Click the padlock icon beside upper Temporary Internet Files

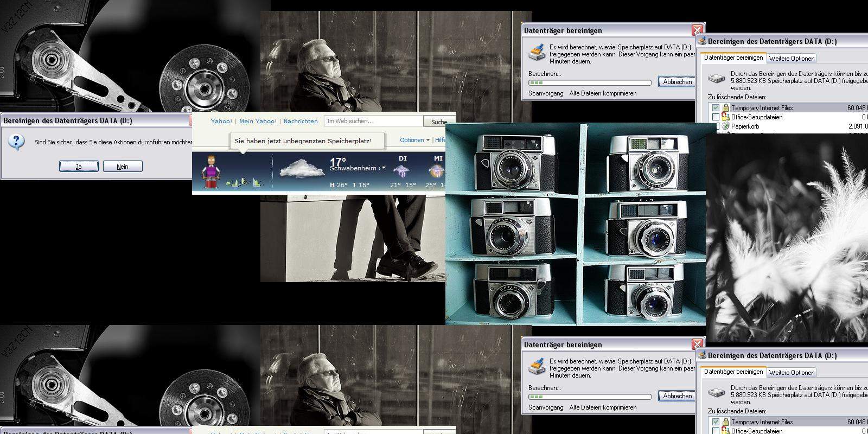pyautogui.click(x=725, y=108)
